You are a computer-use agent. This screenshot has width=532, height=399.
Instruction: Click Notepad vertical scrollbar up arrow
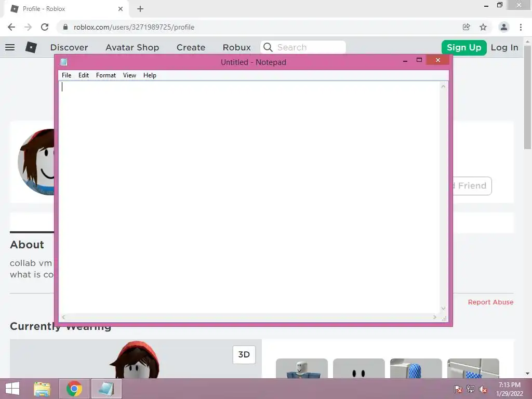coord(443,87)
